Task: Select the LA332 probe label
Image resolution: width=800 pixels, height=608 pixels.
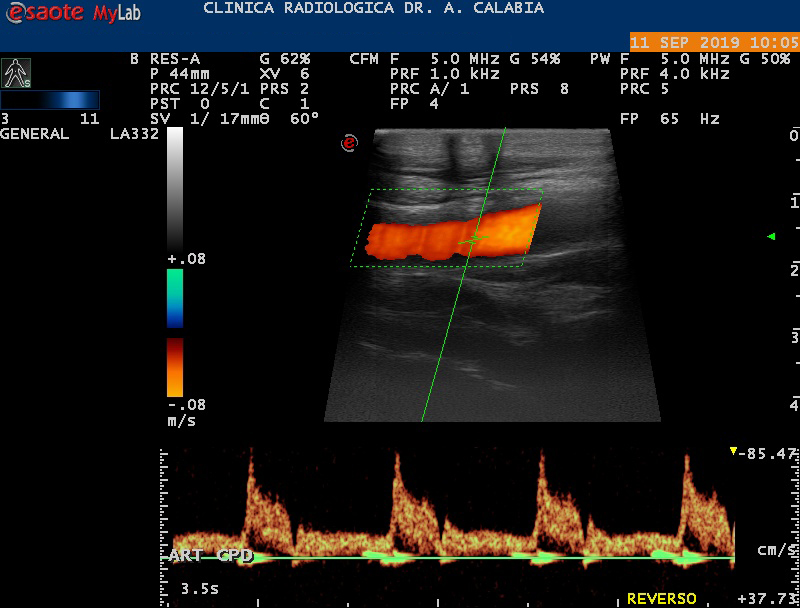Action: pyautogui.click(x=134, y=133)
